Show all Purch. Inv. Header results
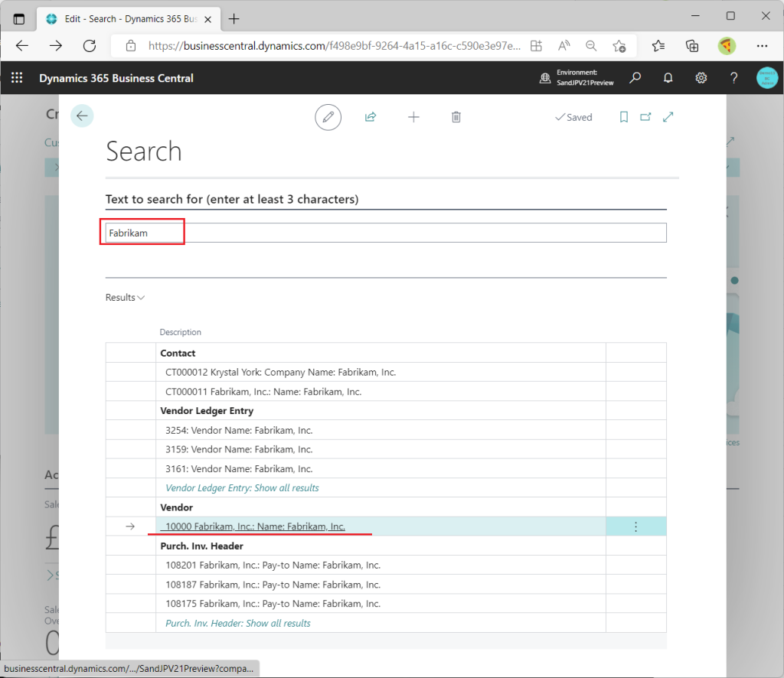The width and height of the screenshot is (784, 678). [238, 624]
